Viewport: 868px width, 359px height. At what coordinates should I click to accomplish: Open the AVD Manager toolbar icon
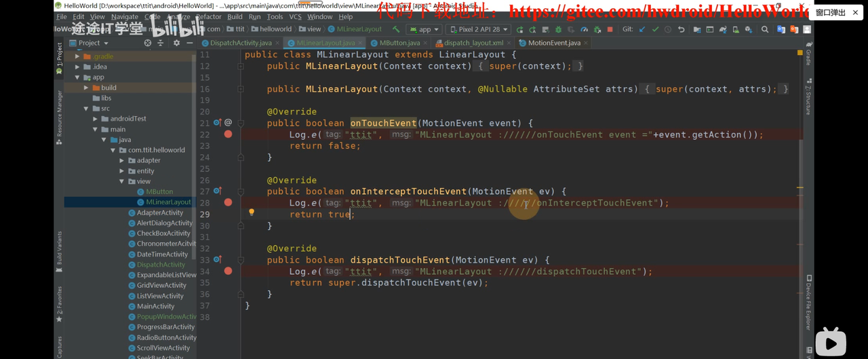[736, 29]
